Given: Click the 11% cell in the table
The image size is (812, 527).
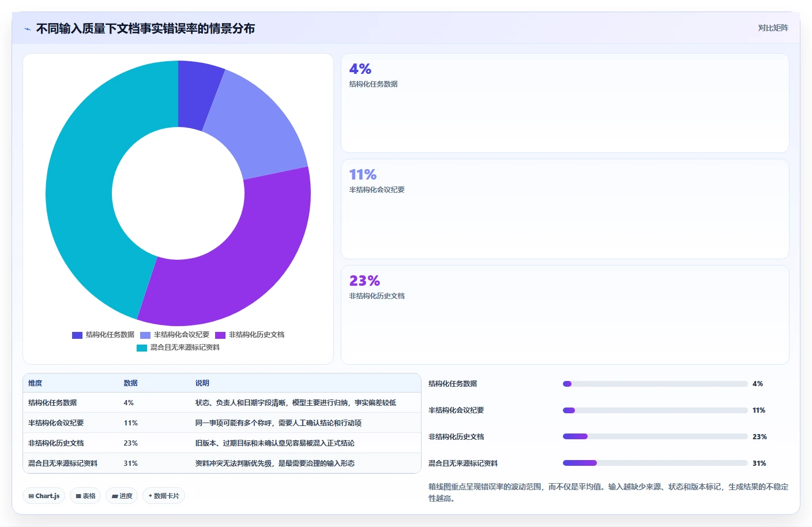Looking at the screenshot, I should tap(130, 423).
